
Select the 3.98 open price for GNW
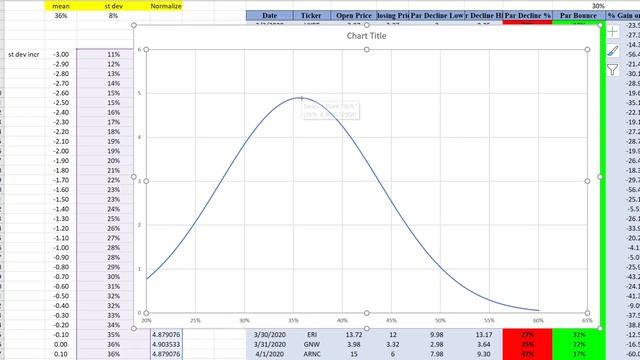click(x=353, y=344)
